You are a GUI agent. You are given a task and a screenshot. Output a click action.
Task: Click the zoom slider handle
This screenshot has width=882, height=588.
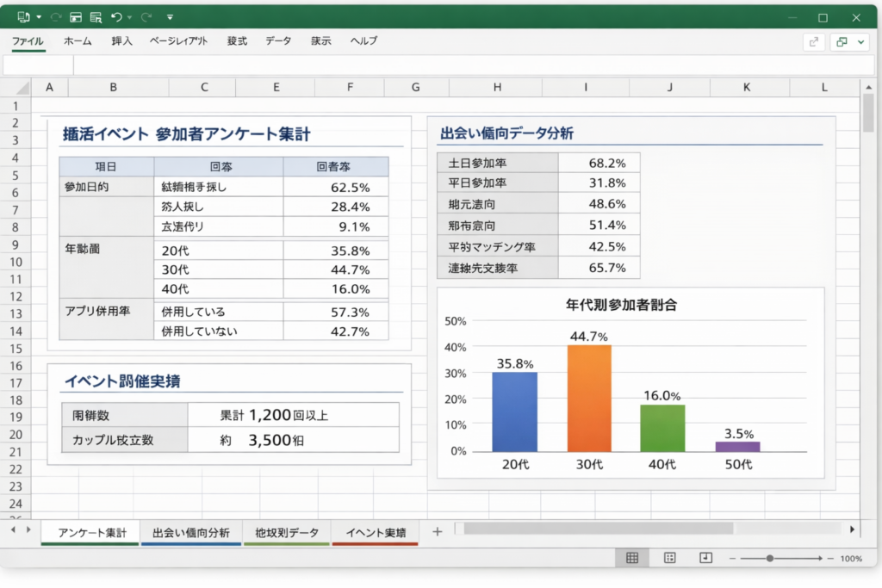click(x=769, y=559)
